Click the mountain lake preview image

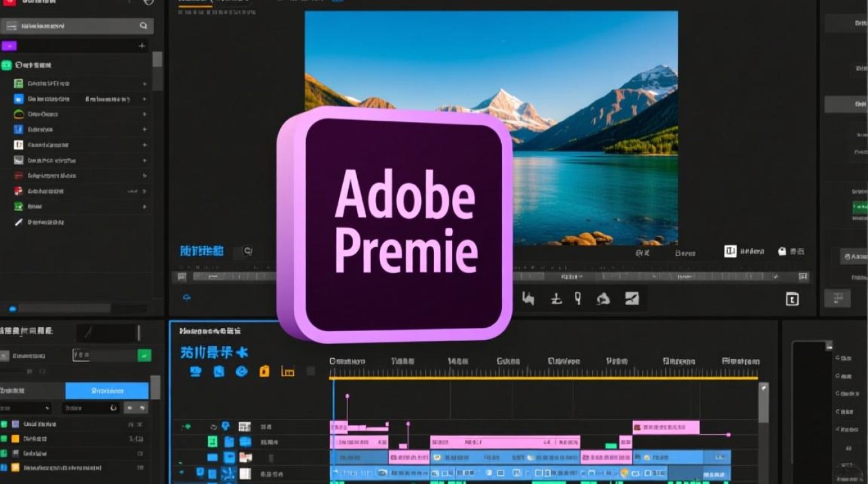tap(491, 128)
